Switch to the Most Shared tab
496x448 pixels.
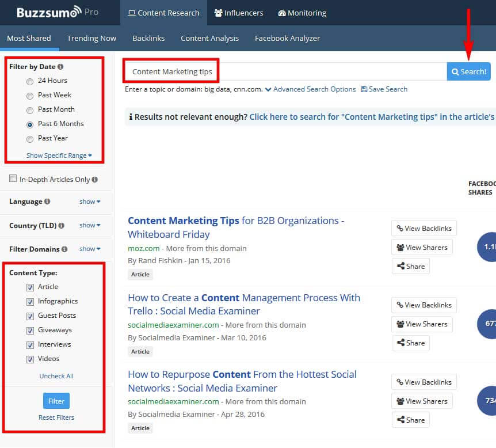tap(29, 39)
